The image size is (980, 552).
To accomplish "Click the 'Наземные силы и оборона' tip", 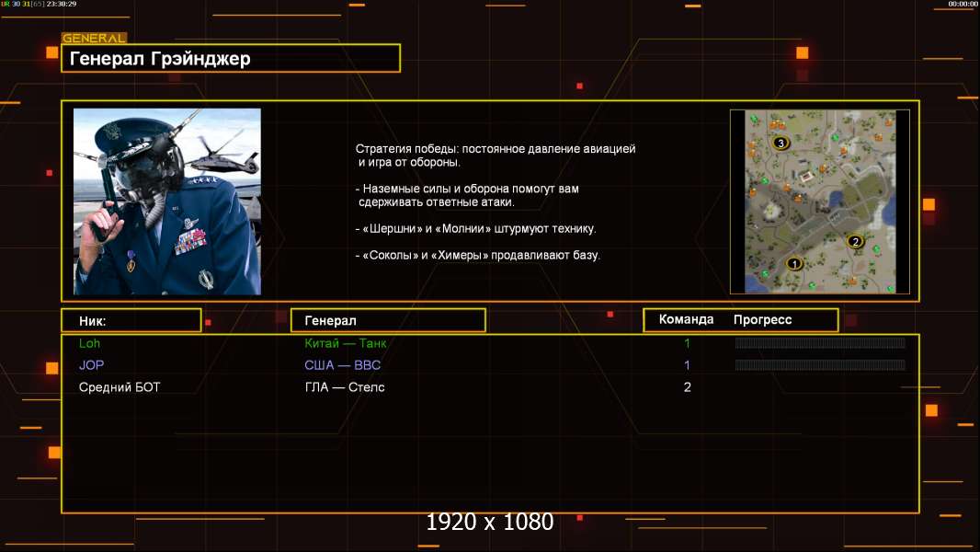I will click(467, 195).
